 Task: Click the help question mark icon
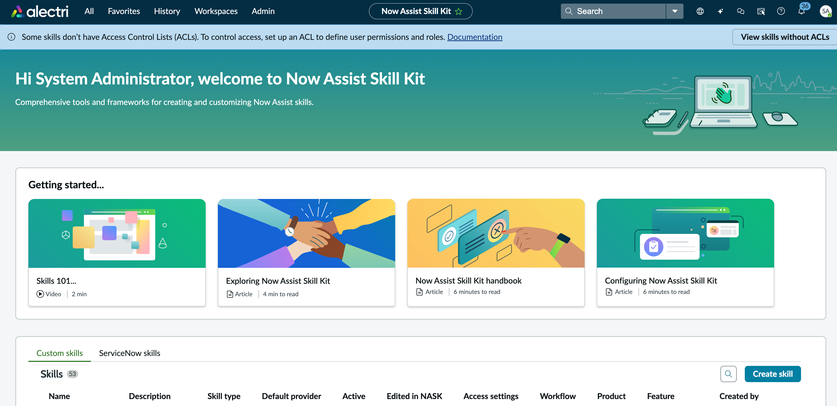(781, 11)
